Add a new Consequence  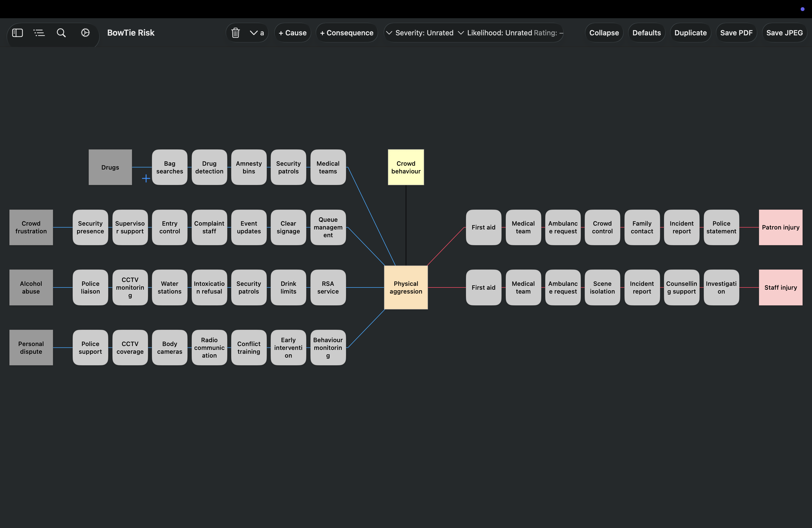point(347,33)
